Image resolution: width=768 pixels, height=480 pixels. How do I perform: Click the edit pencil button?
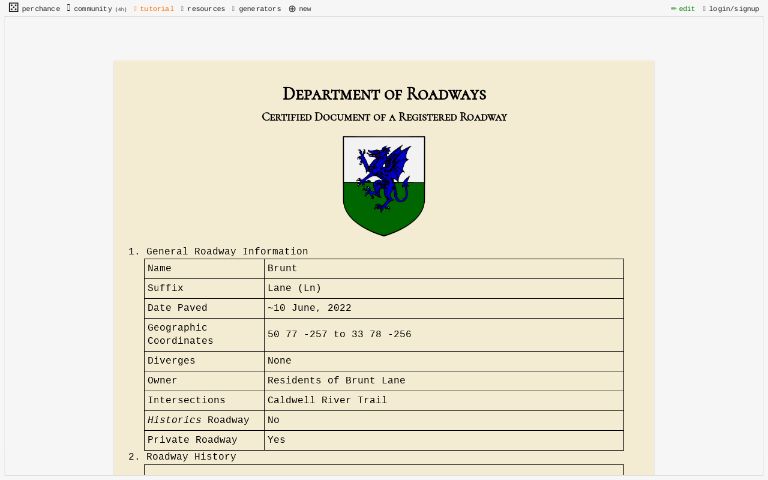coord(683,9)
